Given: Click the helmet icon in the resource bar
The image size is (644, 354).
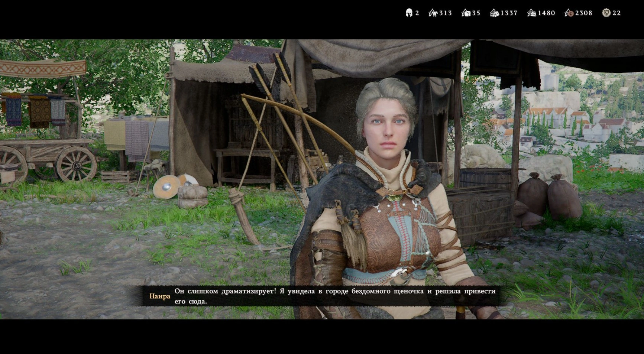Looking at the screenshot, I should (x=409, y=13).
